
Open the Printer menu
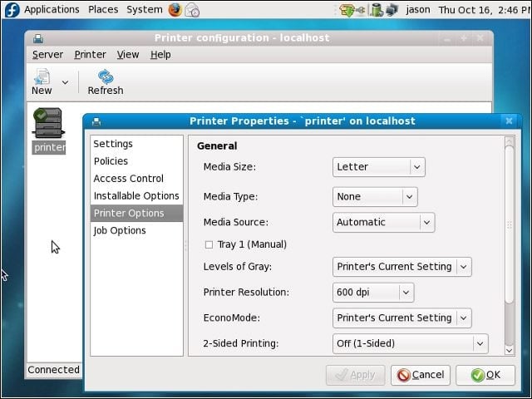91,55
